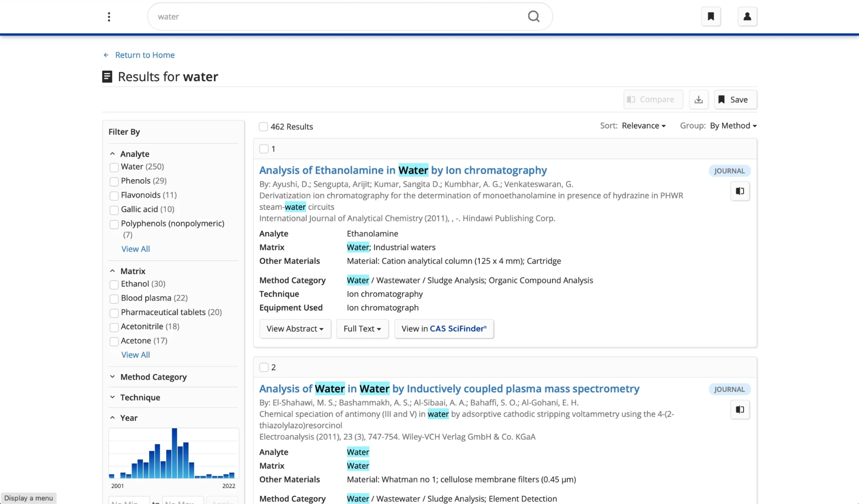Click the search magnifier icon

(534, 17)
